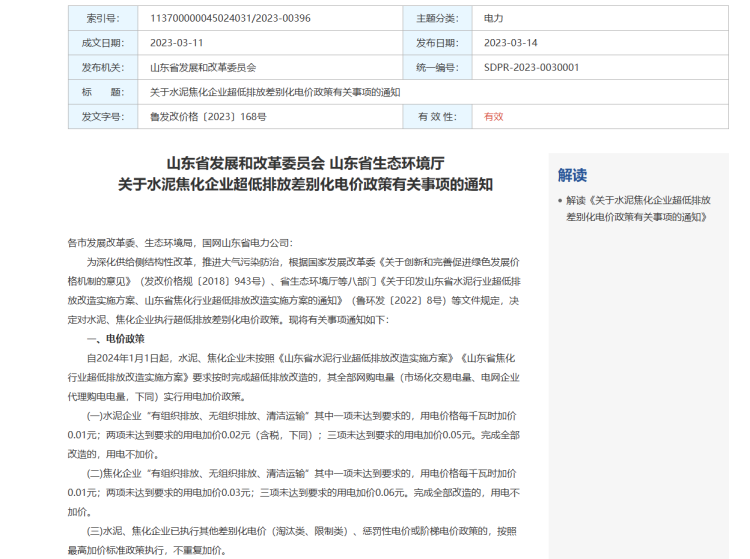Click the 发布机关 label cell
This screenshot has height=559, width=750.
103,67
